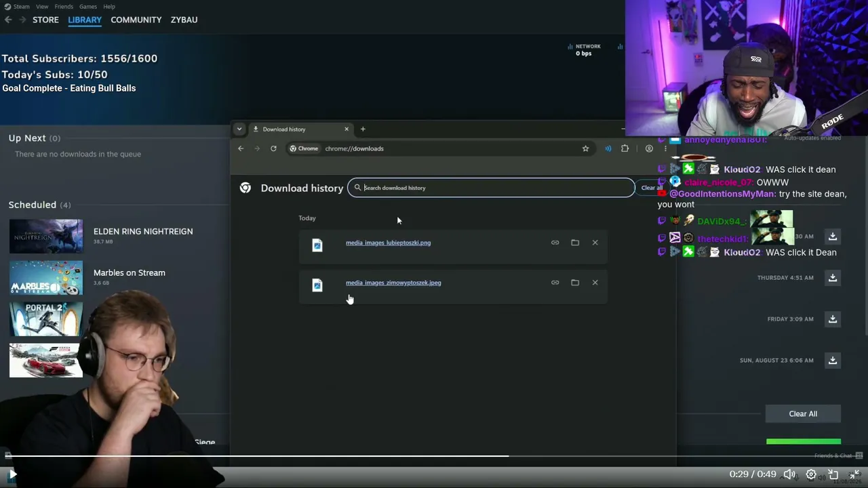This screenshot has width=868, height=488.
Task: Show zimowyptoszek.jpeg in folder
Action: 575,283
